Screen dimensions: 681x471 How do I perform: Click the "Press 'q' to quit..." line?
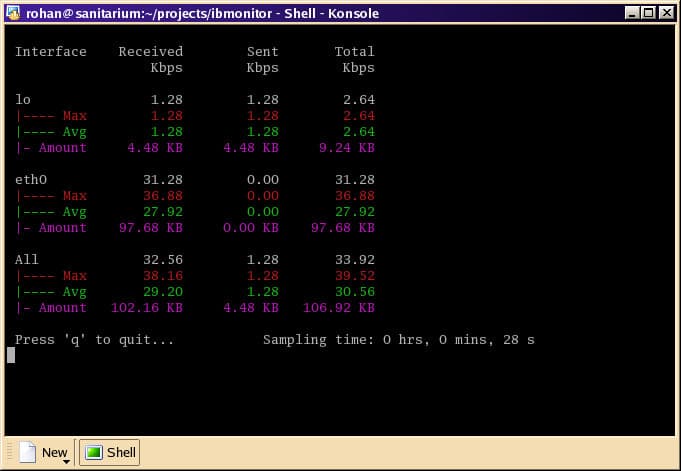(x=94, y=339)
